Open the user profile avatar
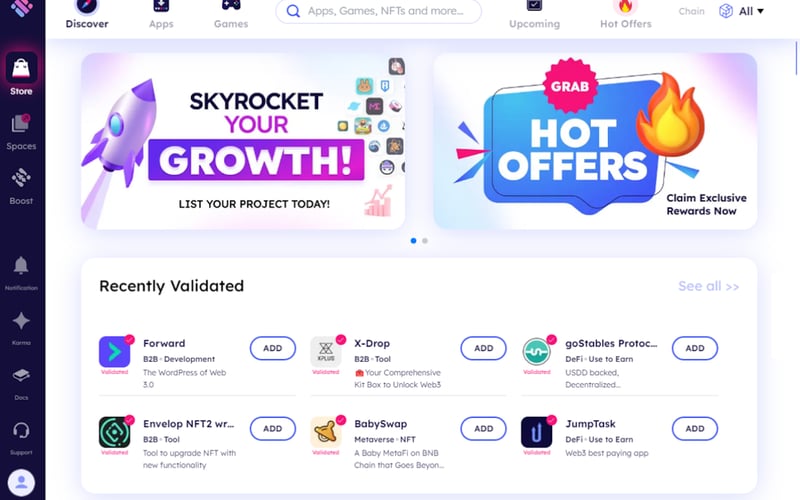 point(21,483)
